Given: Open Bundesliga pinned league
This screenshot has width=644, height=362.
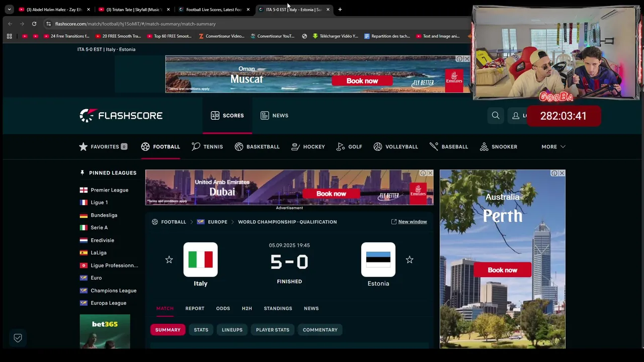Looking at the screenshot, I should tap(99, 215).
